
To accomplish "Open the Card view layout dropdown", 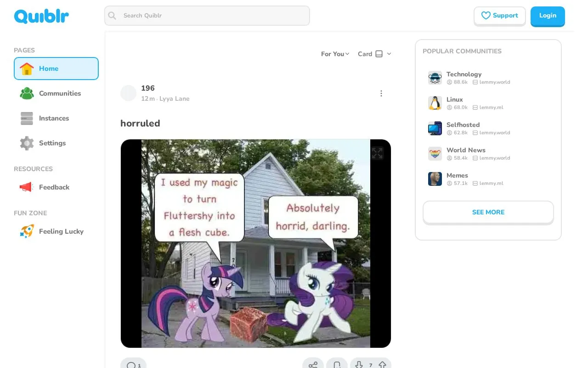I will coord(374,54).
